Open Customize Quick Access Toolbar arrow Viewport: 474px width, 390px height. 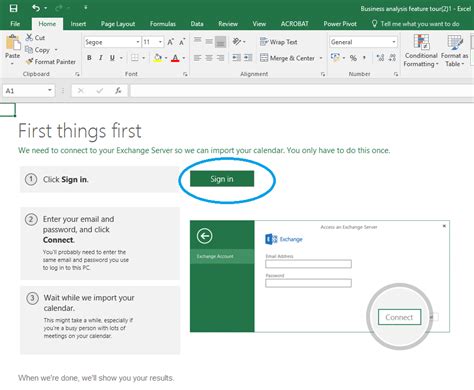coord(86,7)
